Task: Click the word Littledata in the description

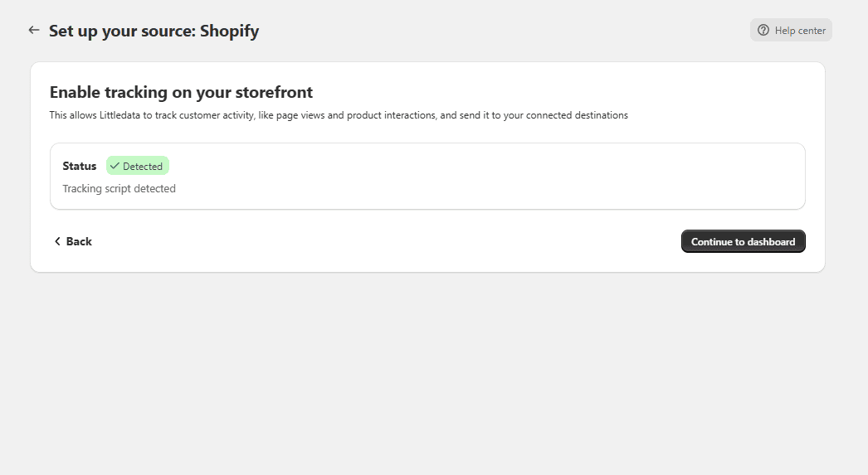Action: point(119,115)
